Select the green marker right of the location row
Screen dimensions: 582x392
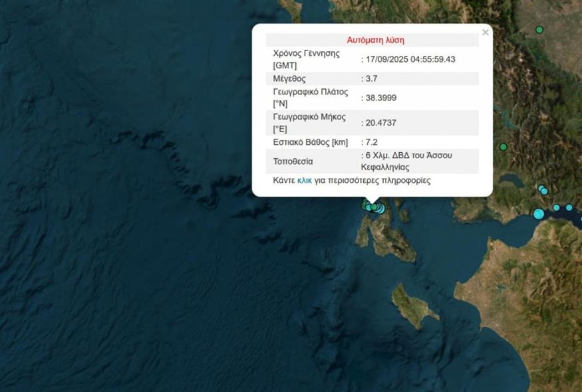pyautogui.click(x=504, y=147)
